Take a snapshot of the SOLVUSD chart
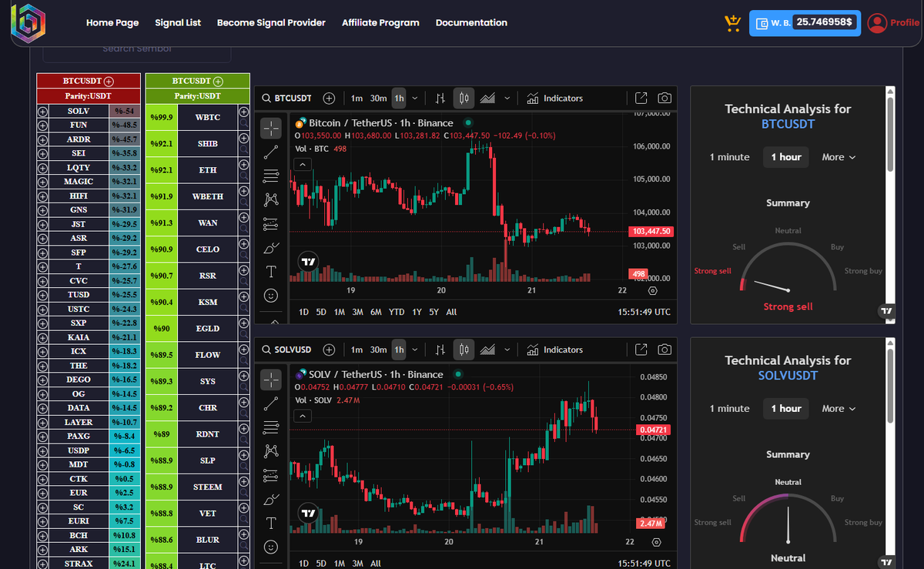 coord(664,350)
